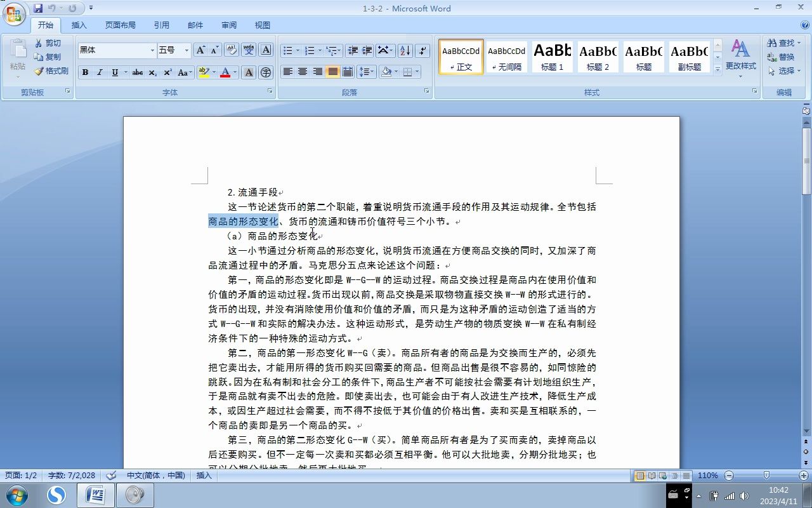Click the spelling check status icon
812x508 pixels.
[x=111, y=475]
